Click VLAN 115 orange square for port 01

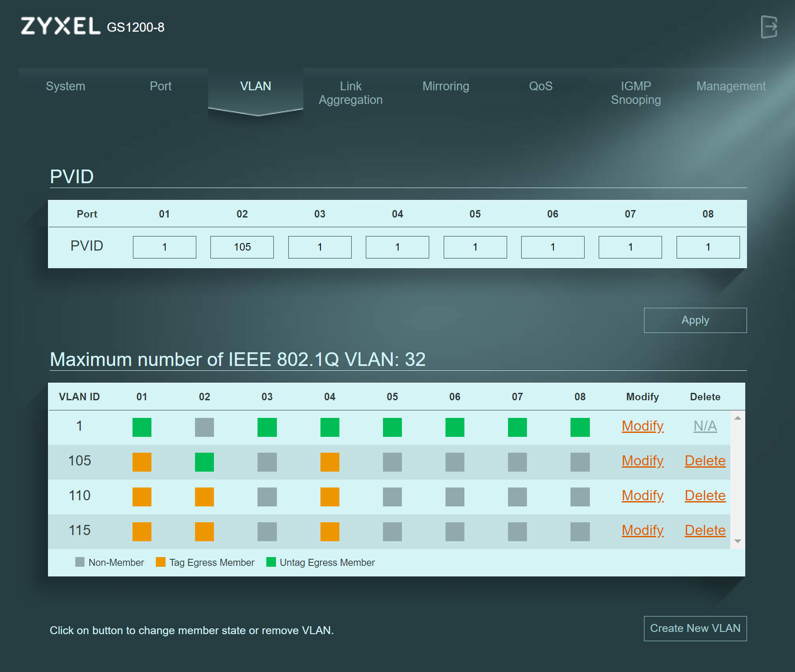tap(142, 532)
